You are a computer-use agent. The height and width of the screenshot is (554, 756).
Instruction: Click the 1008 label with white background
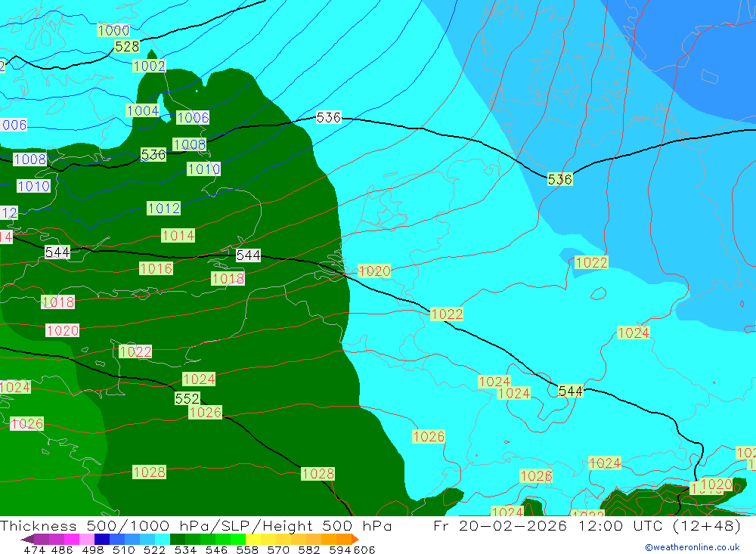pyautogui.click(x=30, y=159)
